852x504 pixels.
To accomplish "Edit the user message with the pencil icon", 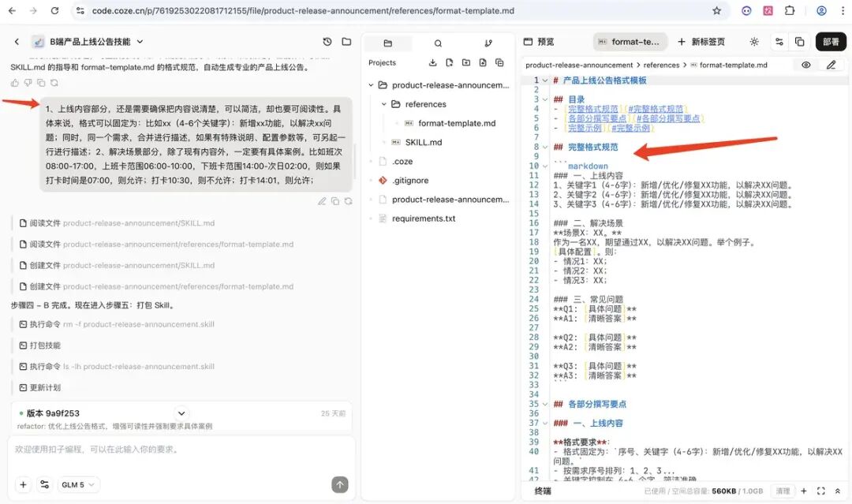I will 322,201.
